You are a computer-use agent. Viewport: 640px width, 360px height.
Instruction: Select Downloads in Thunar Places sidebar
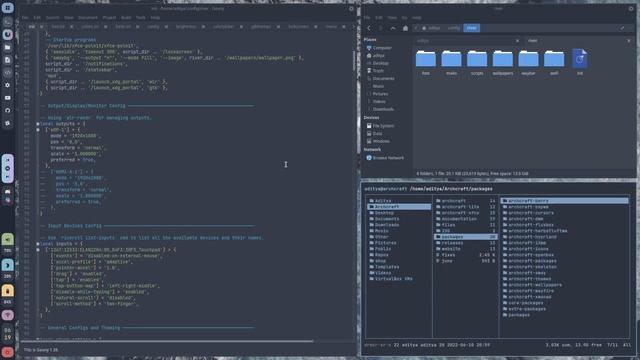coord(380,109)
